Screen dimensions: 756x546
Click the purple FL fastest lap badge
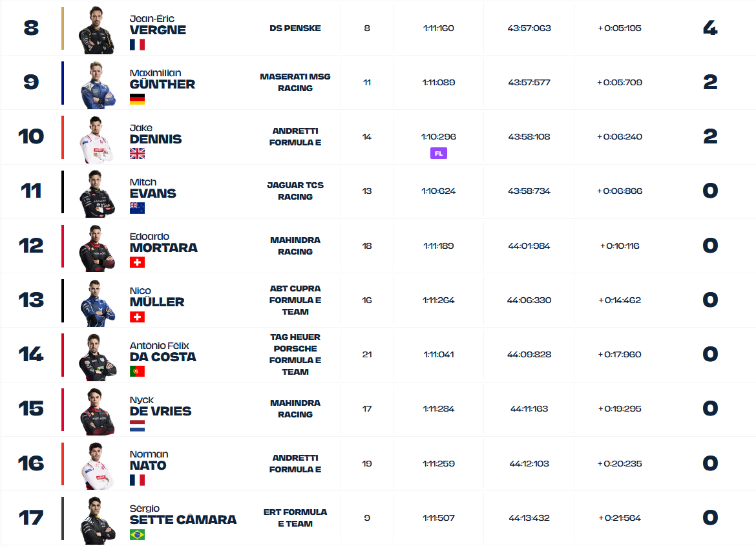pos(438,153)
